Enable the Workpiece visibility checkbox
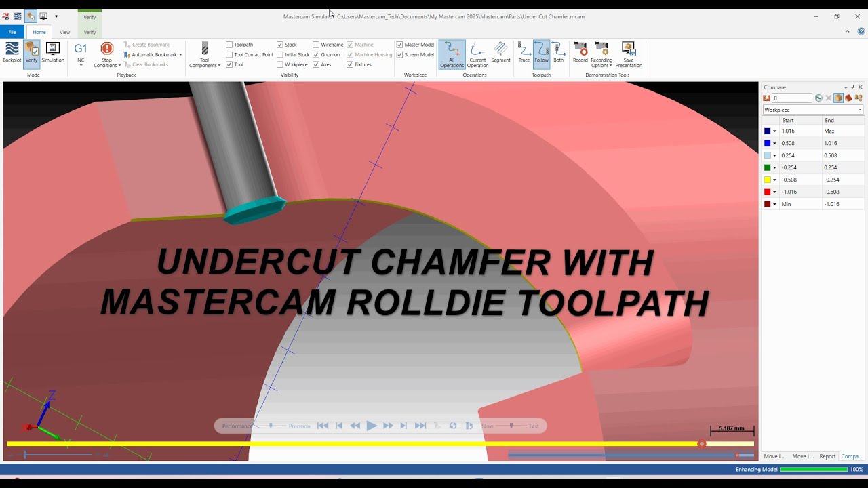868x488 pixels. tap(280, 65)
